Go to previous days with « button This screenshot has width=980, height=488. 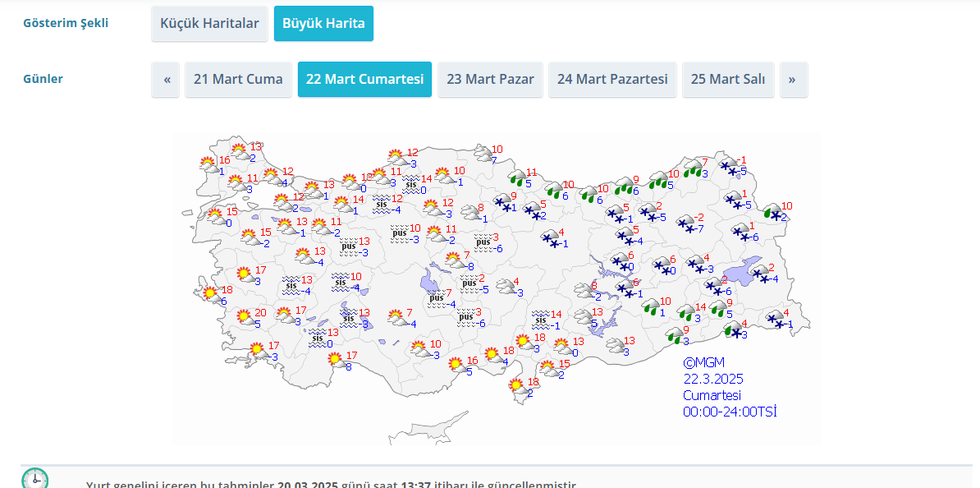coord(166,80)
